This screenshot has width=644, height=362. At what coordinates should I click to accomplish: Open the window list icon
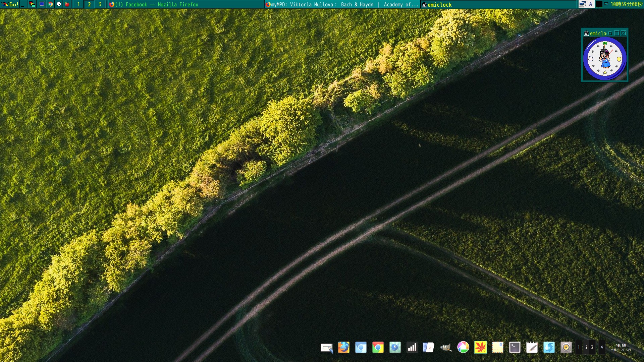[32, 4]
